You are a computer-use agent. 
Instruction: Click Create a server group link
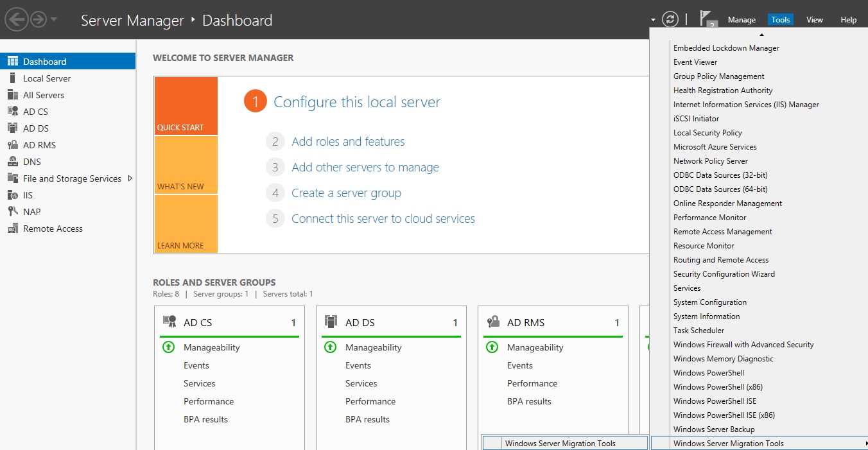(x=346, y=193)
